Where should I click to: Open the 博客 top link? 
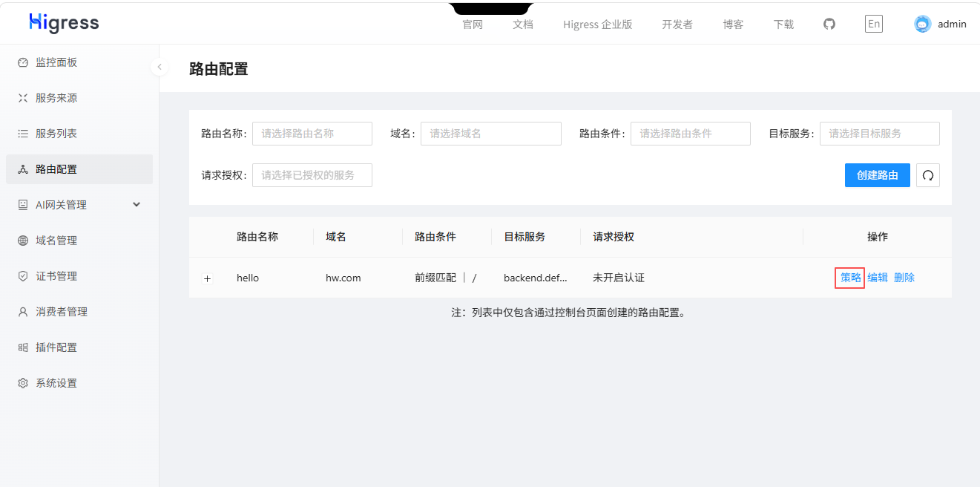(x=733, y=24)
